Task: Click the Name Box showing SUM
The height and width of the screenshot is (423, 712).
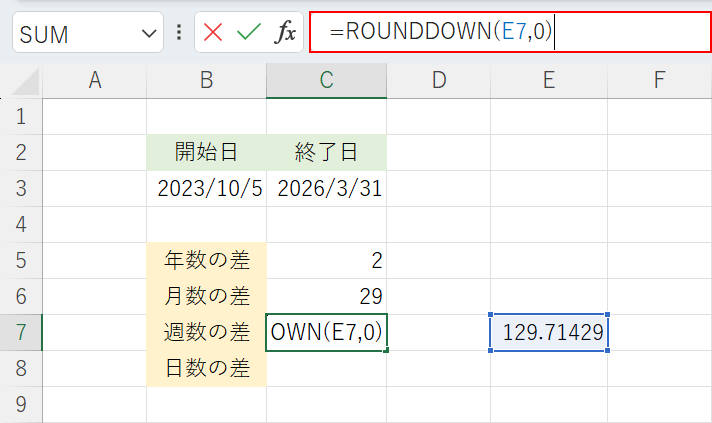Action: point(75,34)
